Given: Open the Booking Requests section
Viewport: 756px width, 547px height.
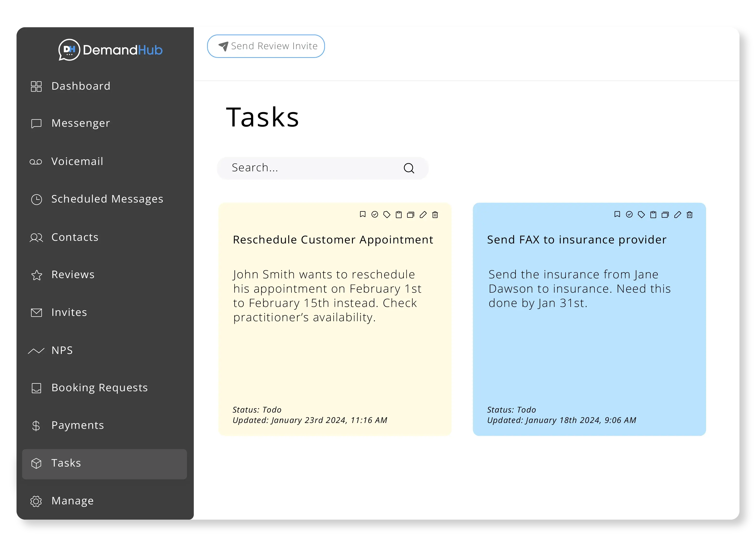Looking at the screenshot, I should coord(99,388).
